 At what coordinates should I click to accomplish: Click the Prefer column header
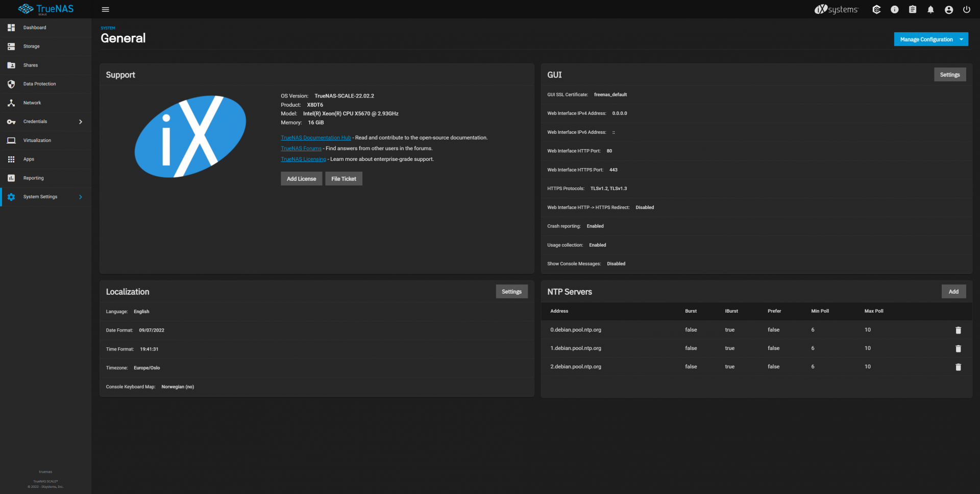click(x=774, y=311)
